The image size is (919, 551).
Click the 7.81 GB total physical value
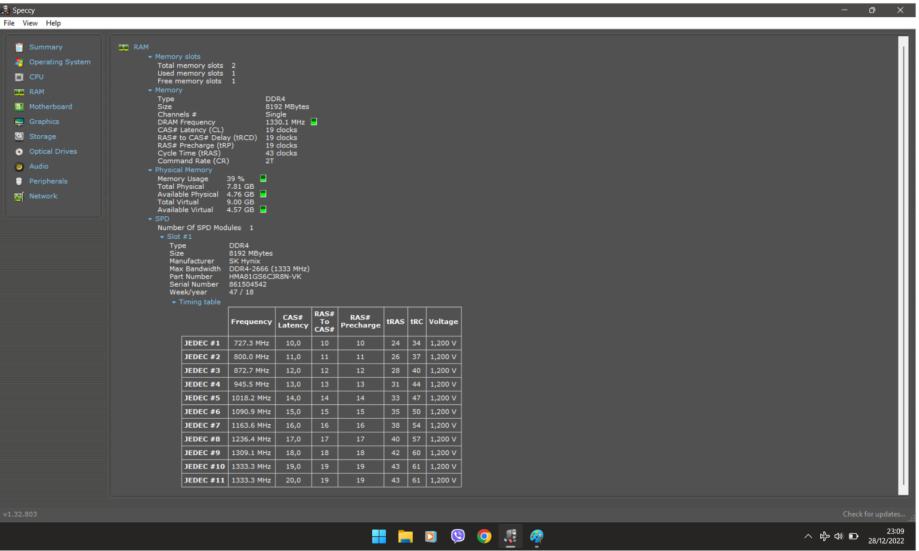[240, 186]
